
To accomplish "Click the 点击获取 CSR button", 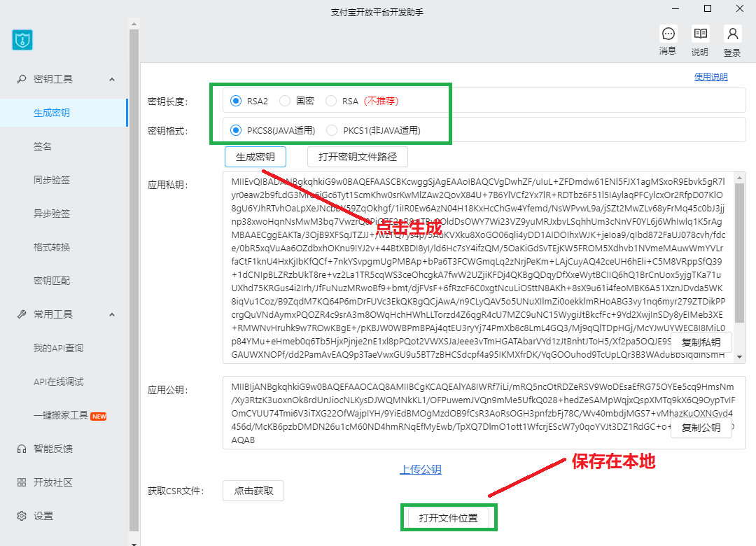I will tap(253, 491).
